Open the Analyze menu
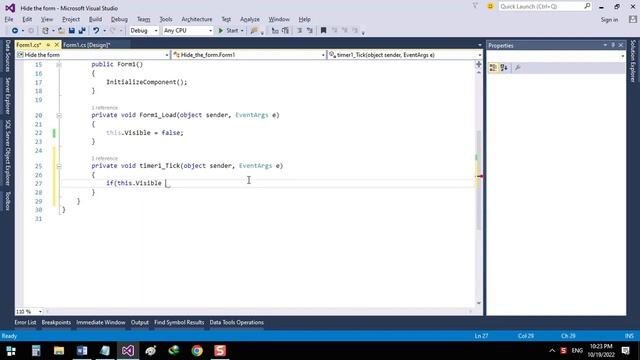640x360 pixels. 250,19
